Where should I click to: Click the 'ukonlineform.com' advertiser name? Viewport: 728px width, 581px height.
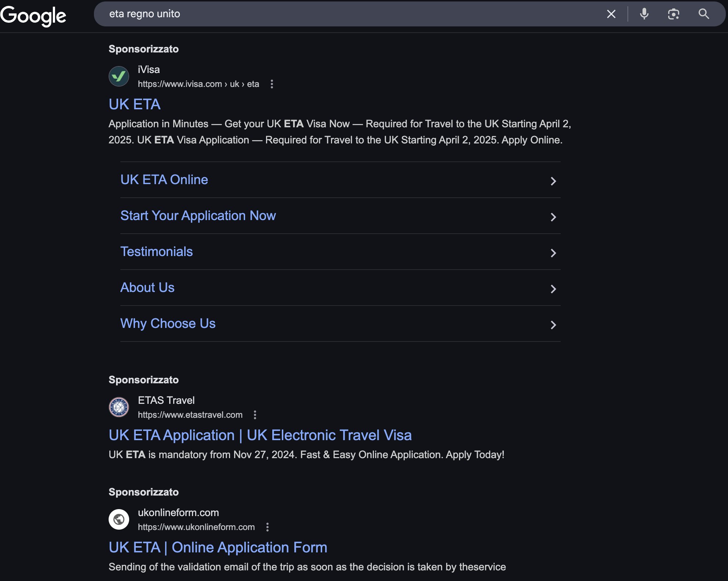pyautogui.click(x=178, y=513)
